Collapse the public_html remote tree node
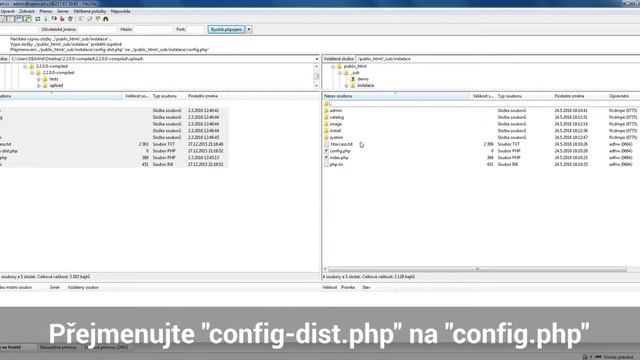This screenshot has width=640, height=360. click(333, 66)
